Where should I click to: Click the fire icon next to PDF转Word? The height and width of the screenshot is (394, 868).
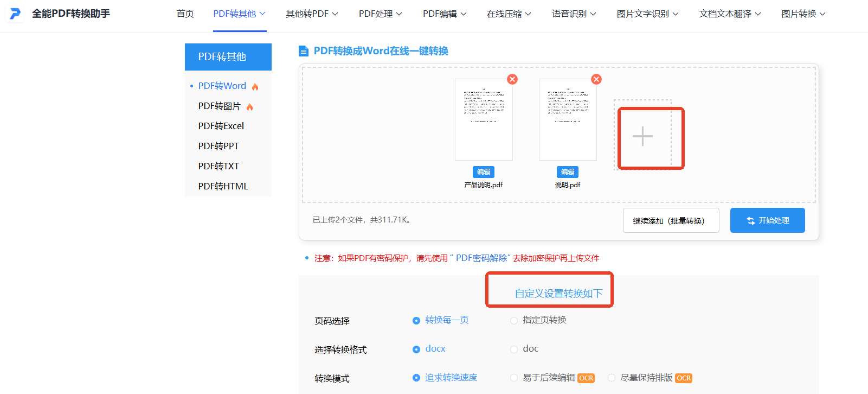tap(255, 87)
